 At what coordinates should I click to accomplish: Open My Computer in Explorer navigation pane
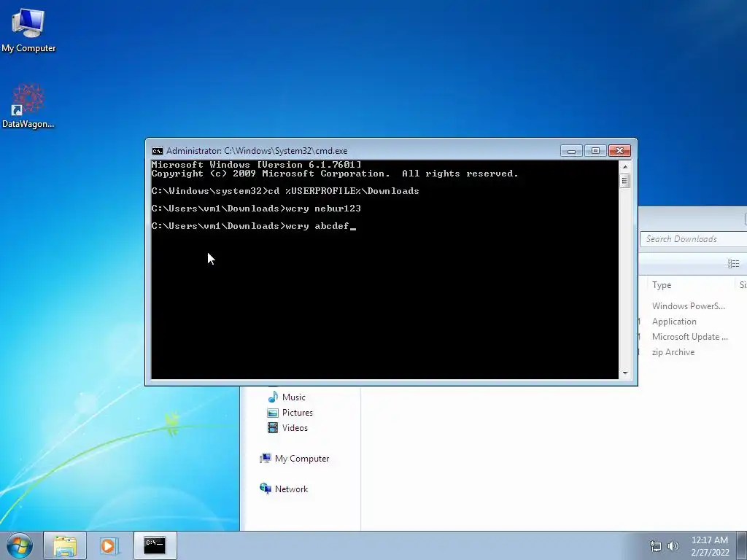click(295, 459)
